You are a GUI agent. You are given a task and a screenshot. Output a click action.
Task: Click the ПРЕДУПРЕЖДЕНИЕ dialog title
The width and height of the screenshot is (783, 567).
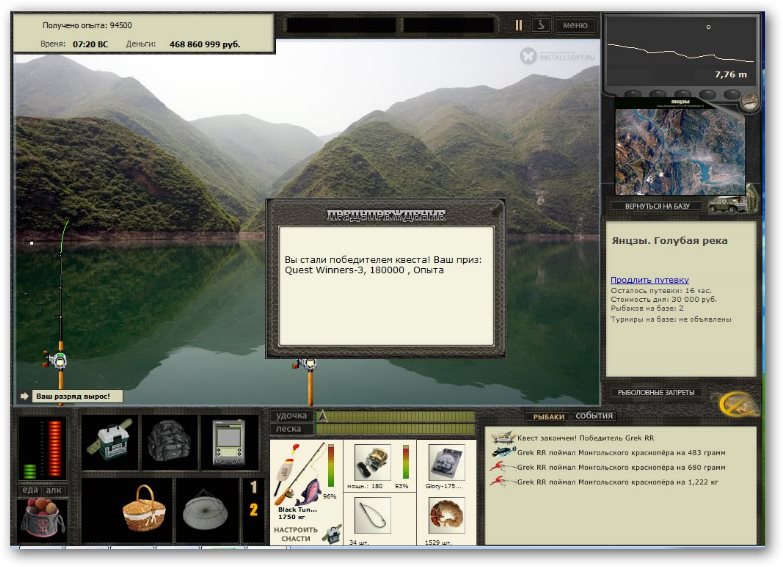point(386,215)
